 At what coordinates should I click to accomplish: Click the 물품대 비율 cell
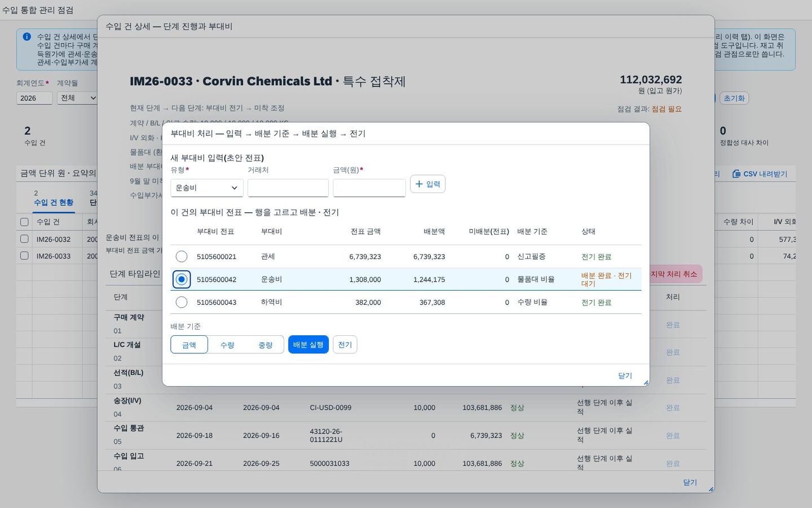point(536,279)
